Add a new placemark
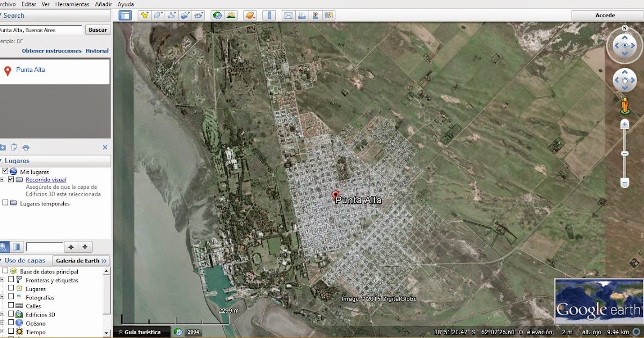 (x=143, y=16)
